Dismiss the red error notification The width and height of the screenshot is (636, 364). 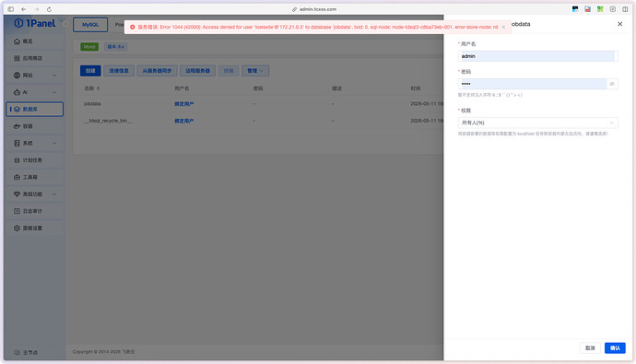pyautogui.click(x=503, y=27)
